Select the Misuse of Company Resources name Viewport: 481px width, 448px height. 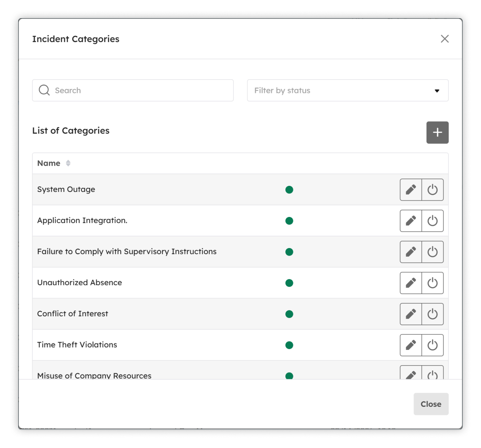[94, 376]
